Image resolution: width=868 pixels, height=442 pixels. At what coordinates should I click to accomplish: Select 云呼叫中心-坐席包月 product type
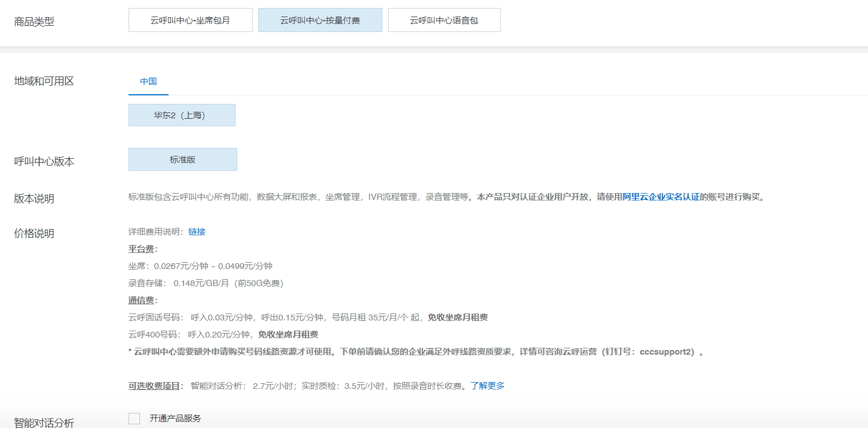tap(190, 20)
